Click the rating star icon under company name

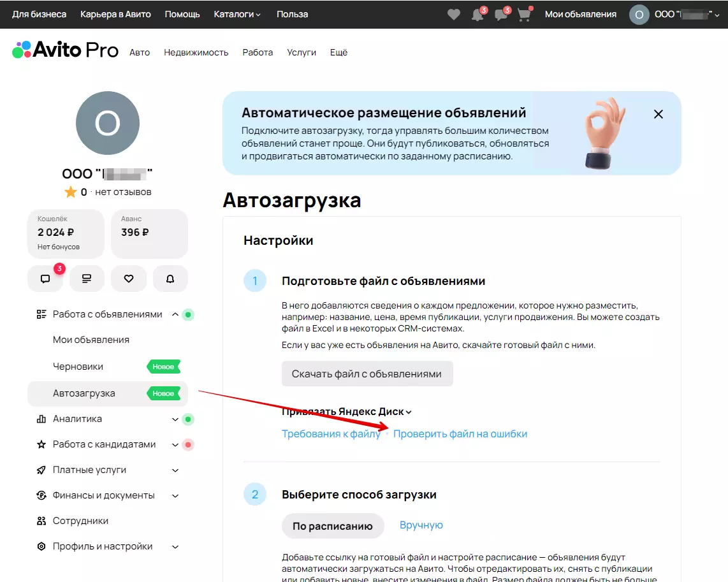71,192
